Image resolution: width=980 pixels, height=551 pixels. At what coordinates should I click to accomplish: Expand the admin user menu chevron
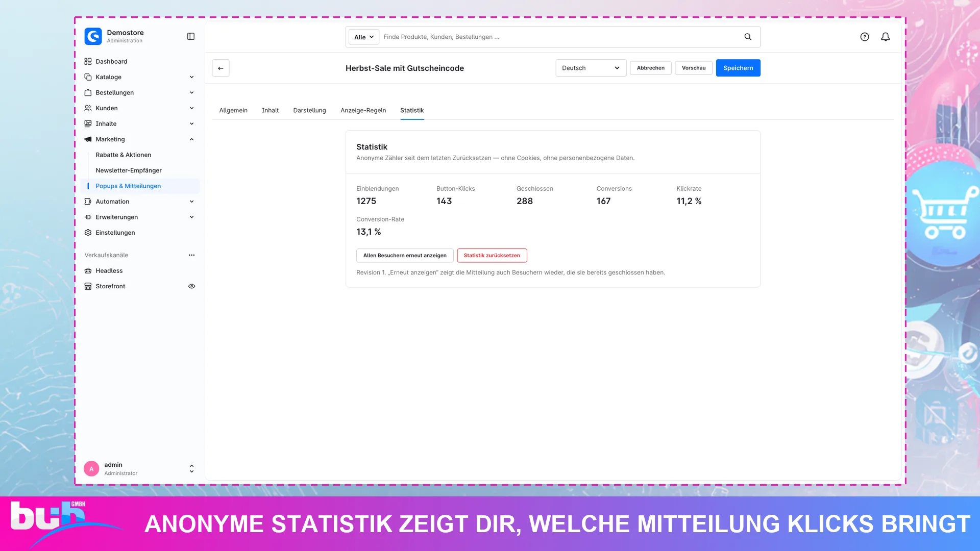192,469
